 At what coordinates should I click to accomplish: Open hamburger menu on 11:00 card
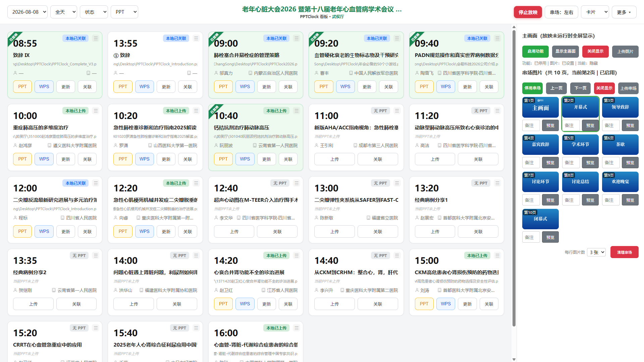click(397, 111)
